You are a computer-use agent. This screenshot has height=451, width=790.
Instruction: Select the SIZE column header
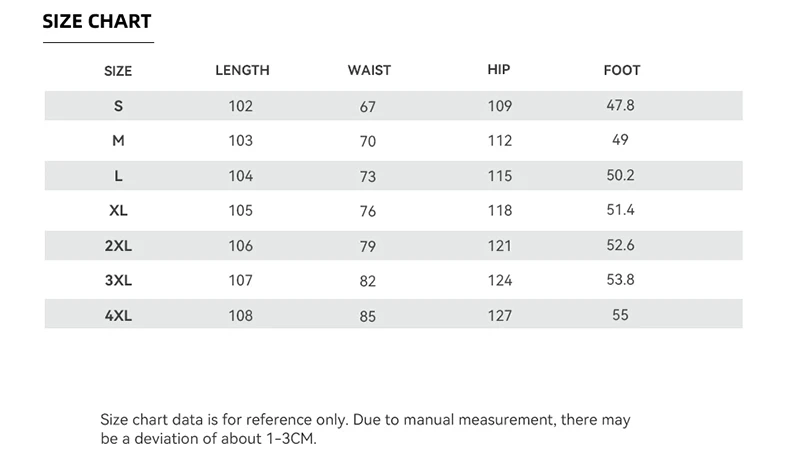(118, 71)
